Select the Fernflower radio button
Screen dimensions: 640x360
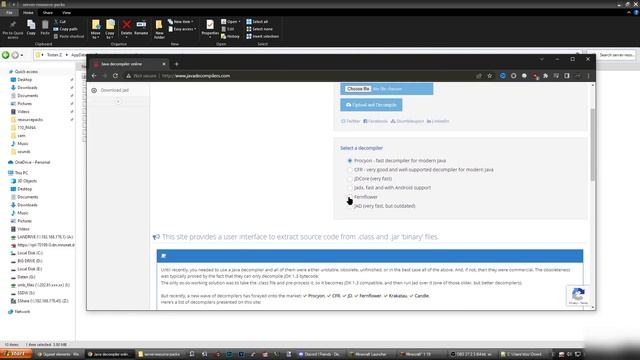(350, 197)
